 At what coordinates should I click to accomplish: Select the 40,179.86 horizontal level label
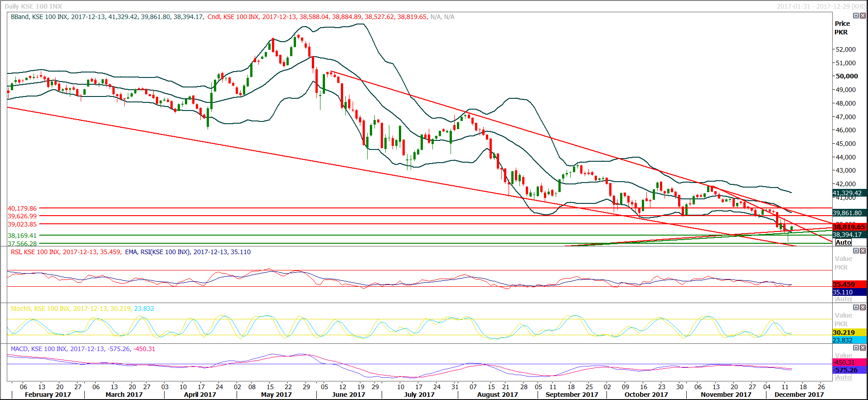(x=22, y=208)
